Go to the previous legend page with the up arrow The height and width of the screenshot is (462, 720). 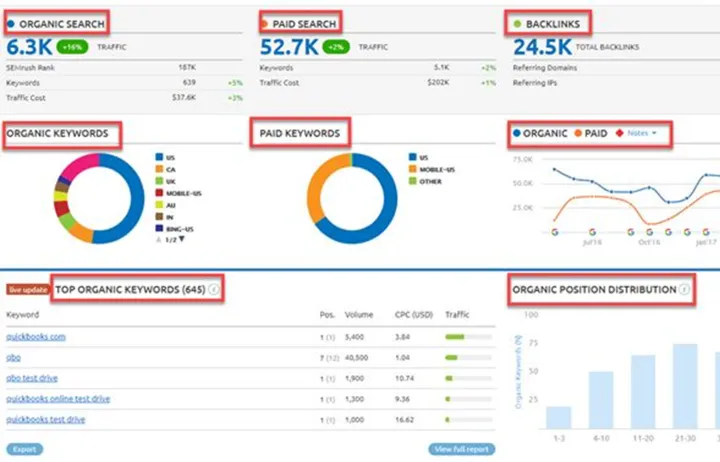(x=159, y=240)
